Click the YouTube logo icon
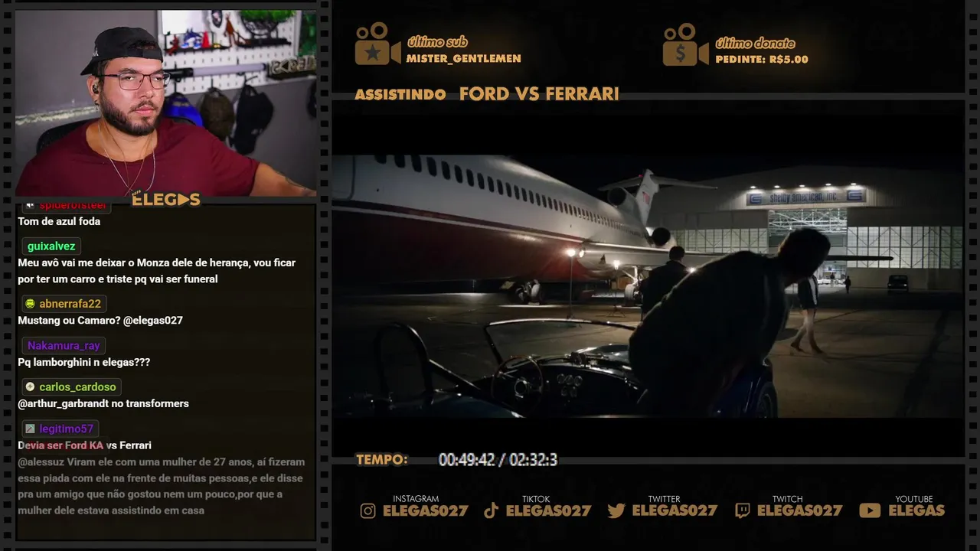Image resolution: width=980 pixels, height=551 pixels. 870,510
